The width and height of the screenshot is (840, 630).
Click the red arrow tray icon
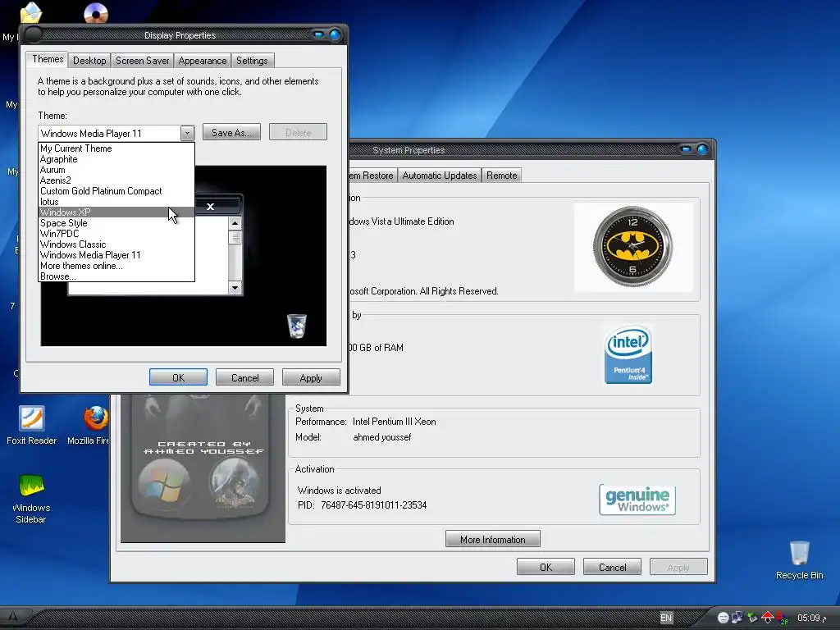(x=767, y=618)
